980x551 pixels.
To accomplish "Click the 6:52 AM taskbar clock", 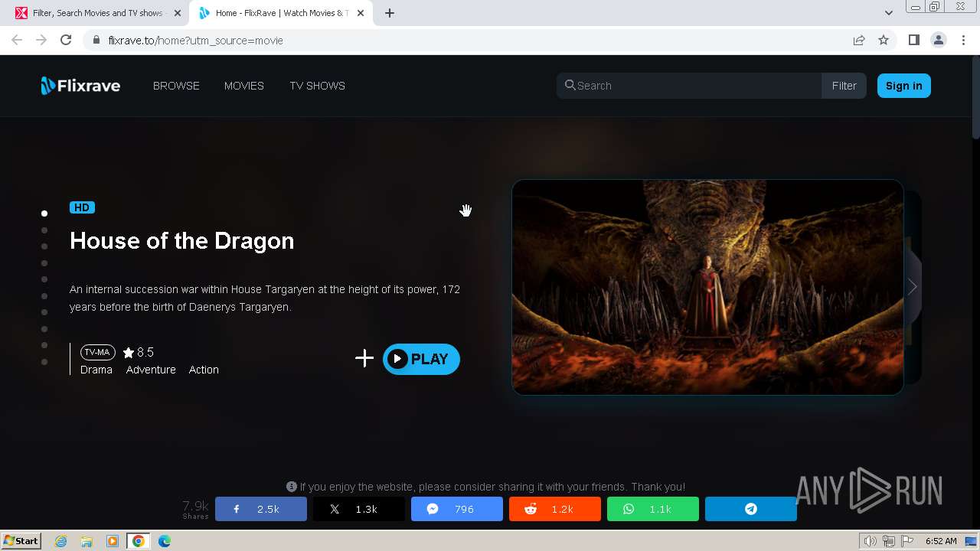I will [941, 541].
